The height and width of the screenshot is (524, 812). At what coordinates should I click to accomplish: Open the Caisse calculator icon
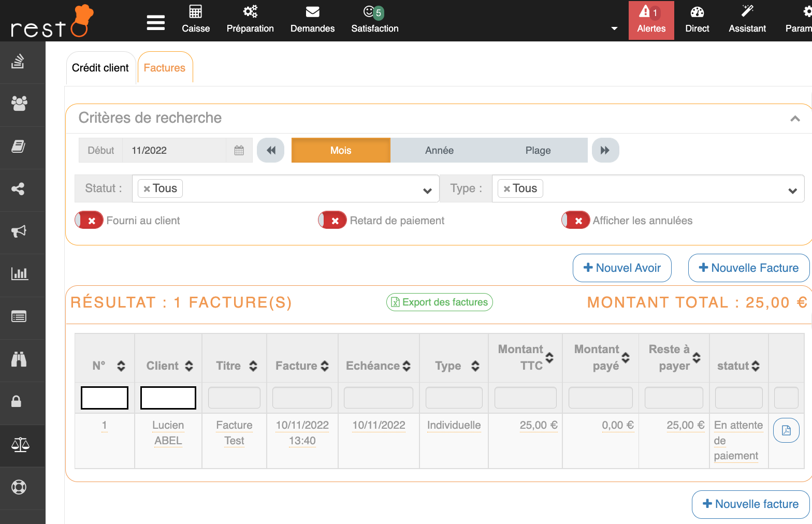click(x=195, y=12)
